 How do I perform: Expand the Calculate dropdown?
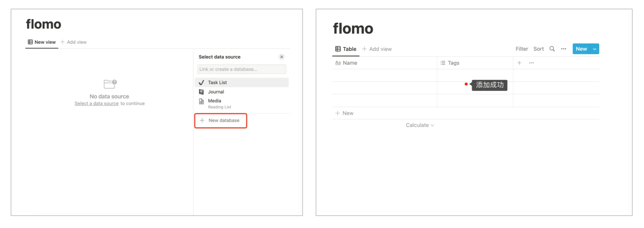(419, 125)
